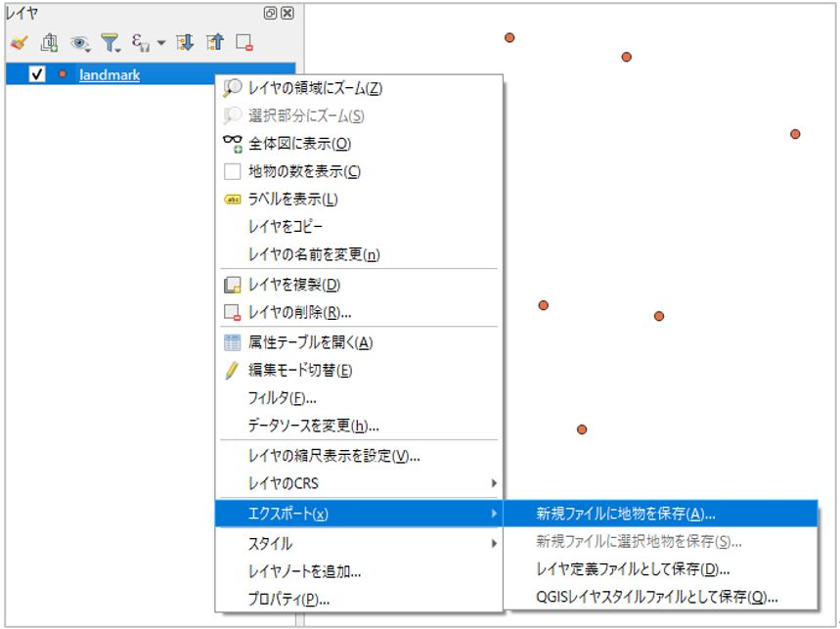Screen dimensions: 840x629
Task: Click the table icon beside 属性テーブルを開く
Action: coord(233,342)
